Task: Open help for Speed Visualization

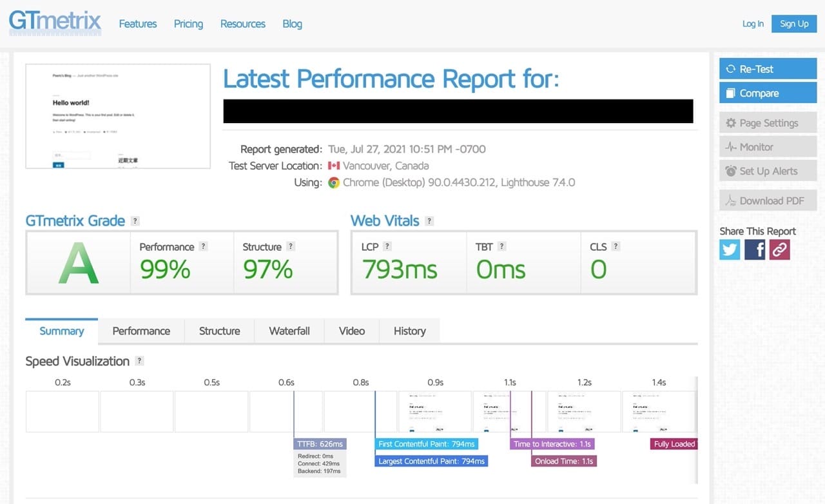Action: (x=140, y=361)
